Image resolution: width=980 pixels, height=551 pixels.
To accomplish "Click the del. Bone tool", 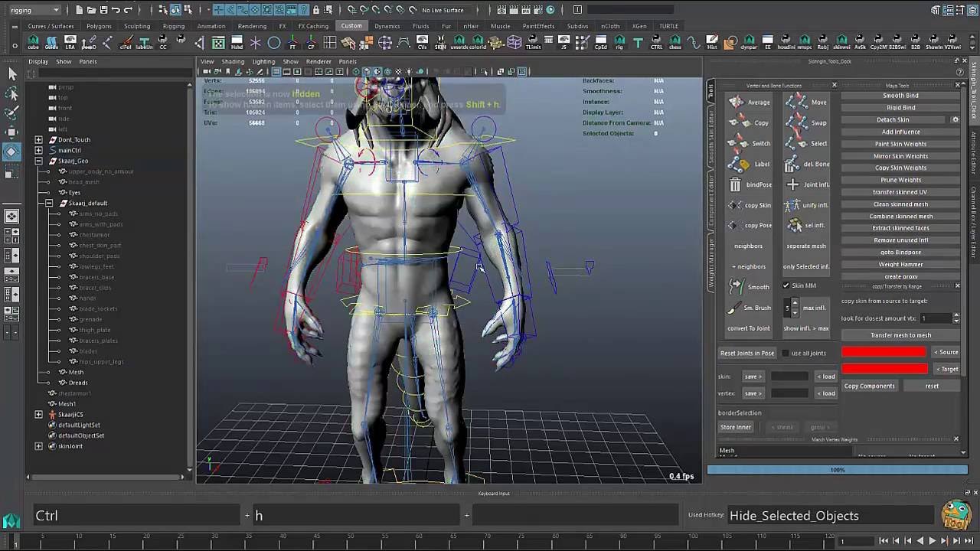I will 807,164.
